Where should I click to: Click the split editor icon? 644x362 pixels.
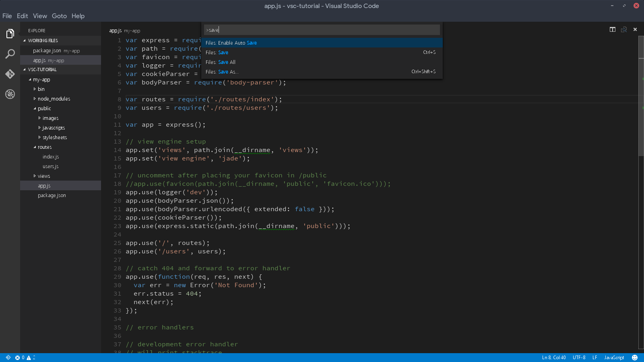coord(613,29)
